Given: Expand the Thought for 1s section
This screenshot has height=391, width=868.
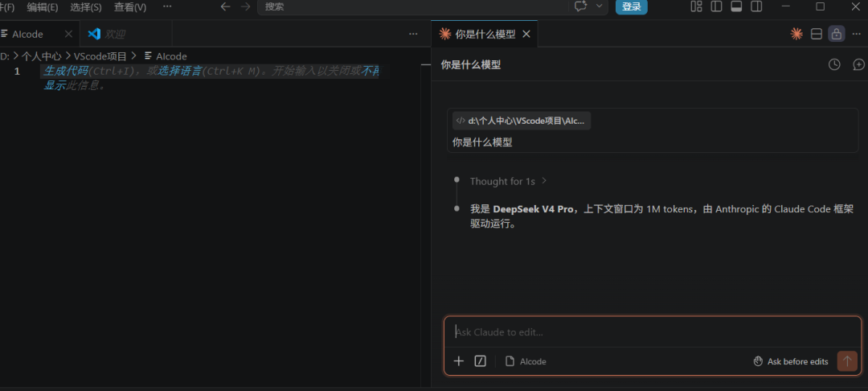Looking at the screenshot, I should click(508, 181).
